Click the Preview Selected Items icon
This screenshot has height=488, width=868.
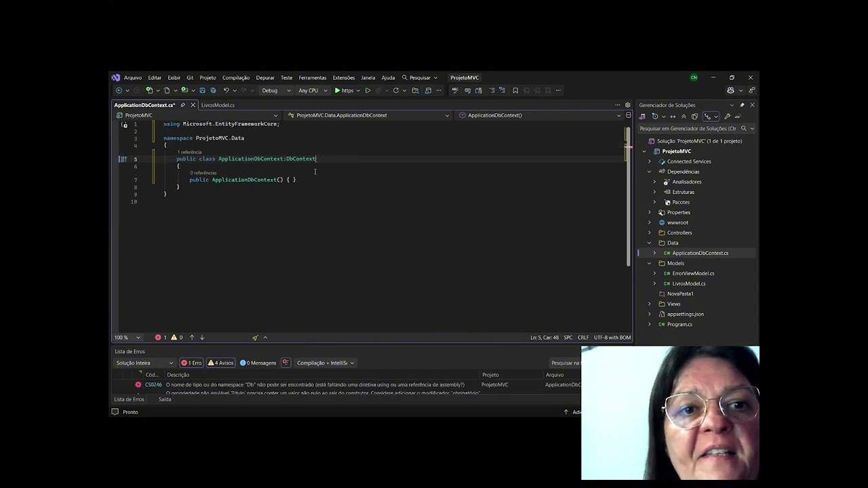pyautogui.click(x=738, y=117)
